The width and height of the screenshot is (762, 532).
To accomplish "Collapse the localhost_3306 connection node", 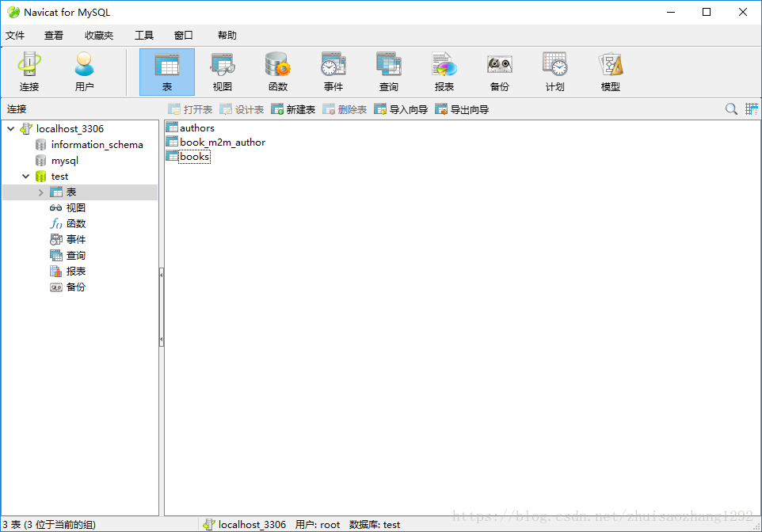I will point(10,129).
